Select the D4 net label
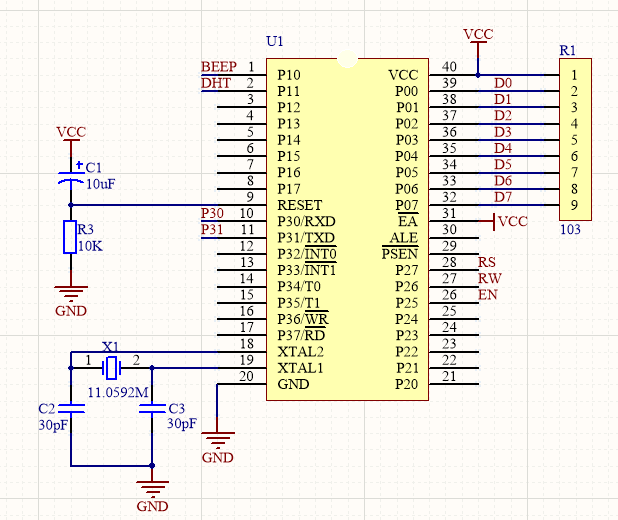This screenshot has height=520, width=618. click(503, 148)
